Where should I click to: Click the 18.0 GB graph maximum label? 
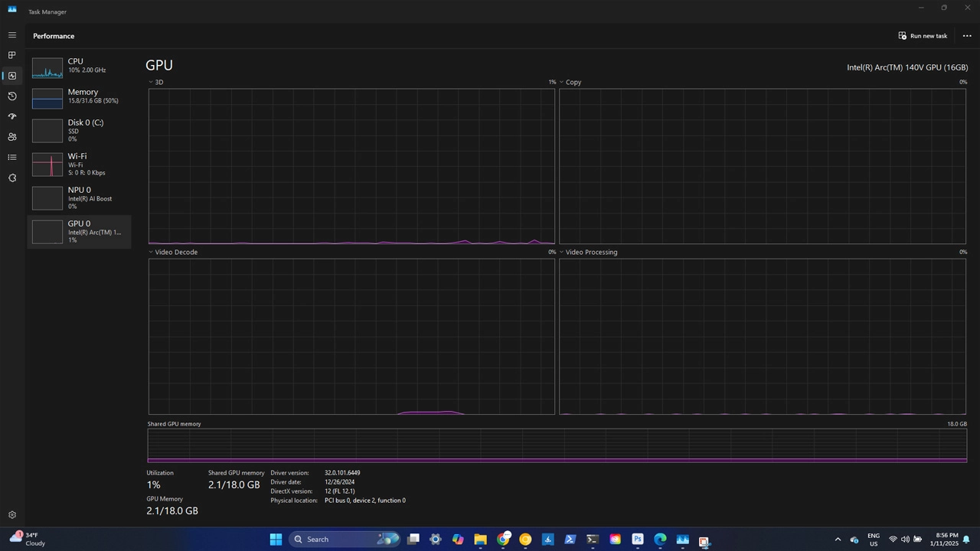point(957,424)
